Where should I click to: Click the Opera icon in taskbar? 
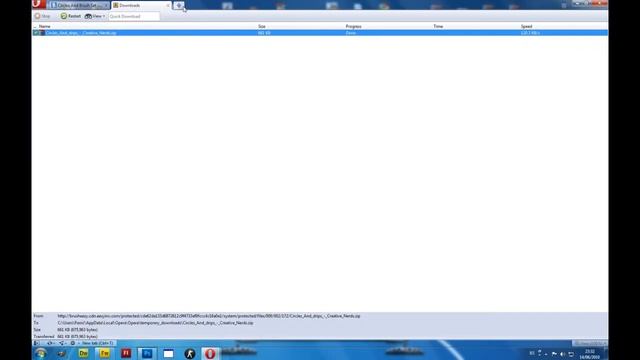210,353
